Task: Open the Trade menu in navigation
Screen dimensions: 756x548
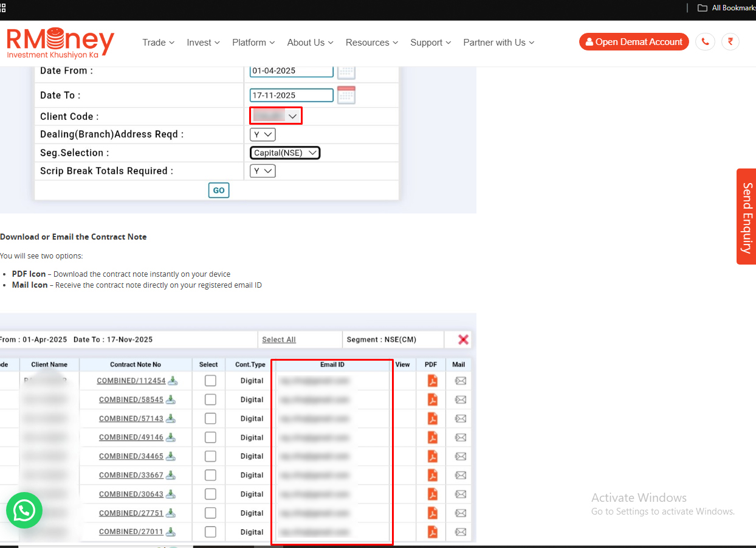Action: [158, 43]
